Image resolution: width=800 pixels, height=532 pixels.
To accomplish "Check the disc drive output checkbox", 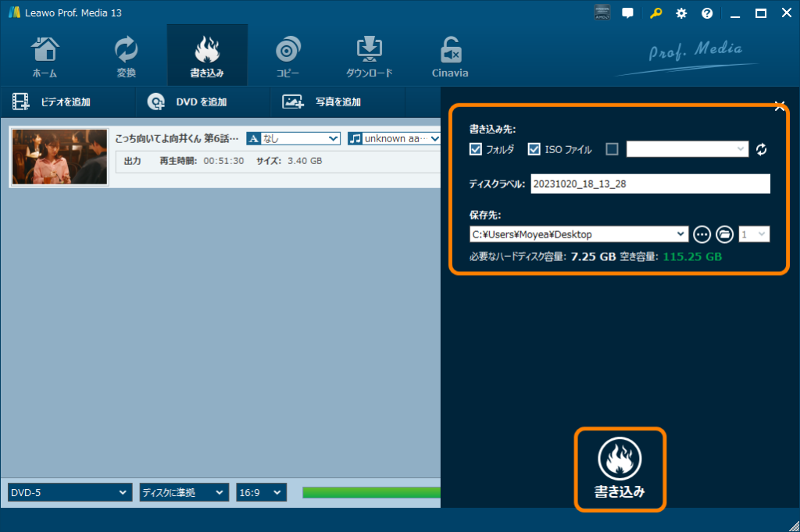I will pos(612,149).
